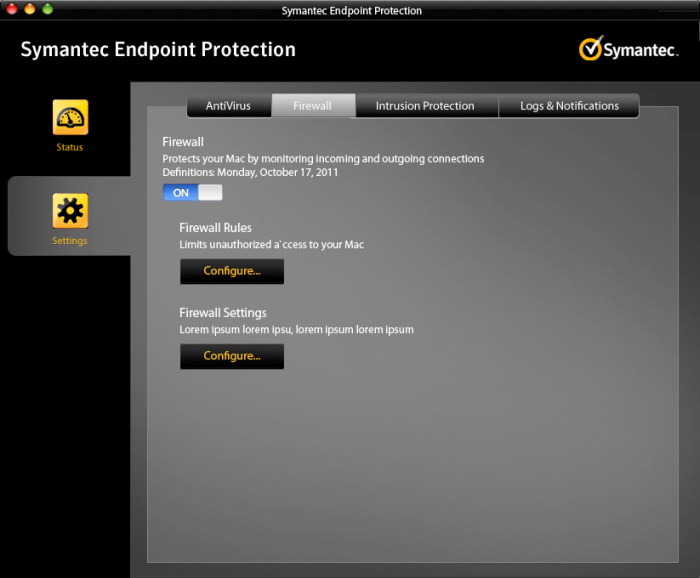Configure the Firewall Rules

[x=232, y=271]
